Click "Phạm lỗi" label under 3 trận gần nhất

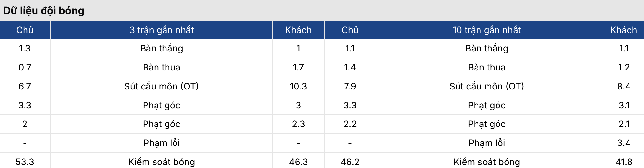[x=161, y=143]
